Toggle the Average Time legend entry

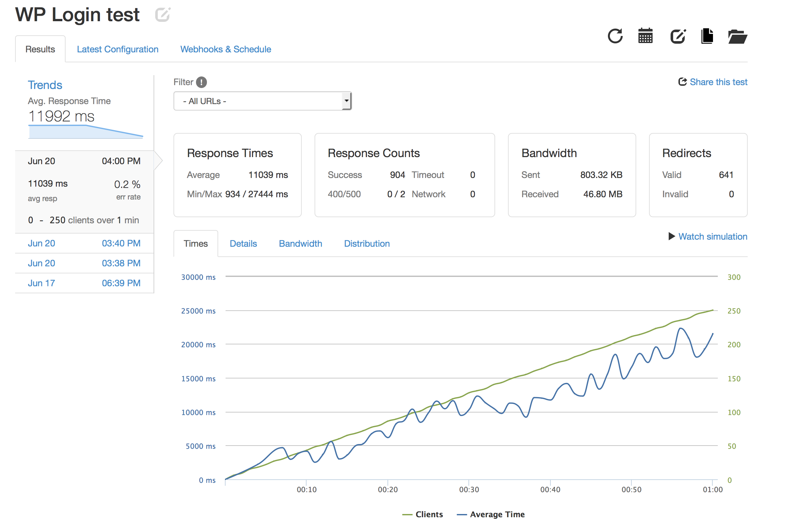[491, 514]
